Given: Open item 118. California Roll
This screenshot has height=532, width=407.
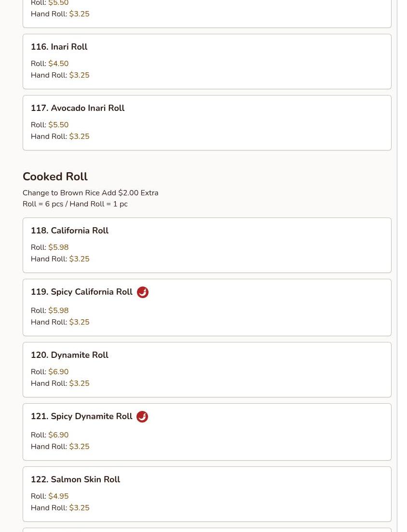Looking at the screenshot, I should point(69,231).
